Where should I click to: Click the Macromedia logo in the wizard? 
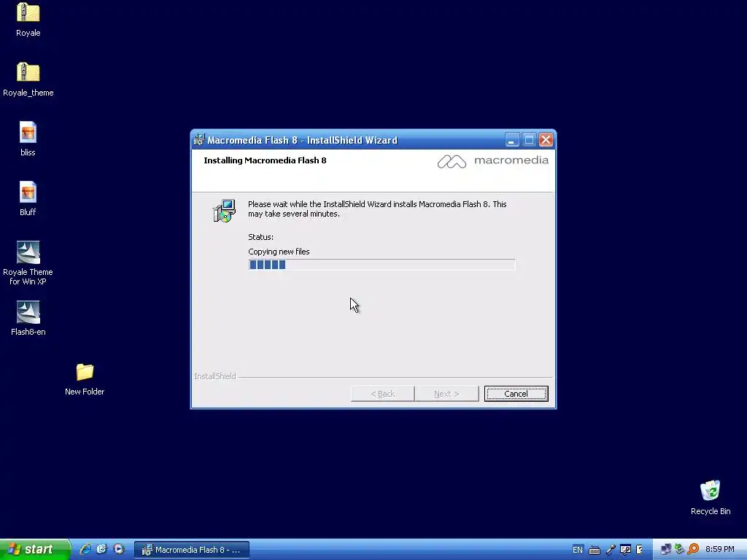(x=492, y=161)
